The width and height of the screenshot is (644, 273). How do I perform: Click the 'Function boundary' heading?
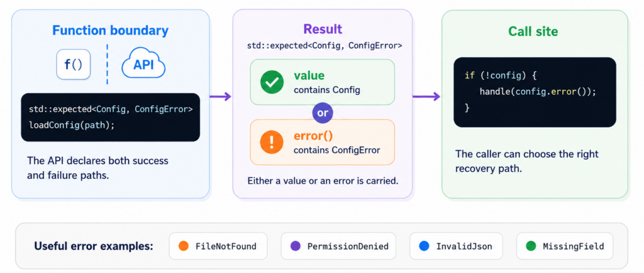click(x=111, y=30)
